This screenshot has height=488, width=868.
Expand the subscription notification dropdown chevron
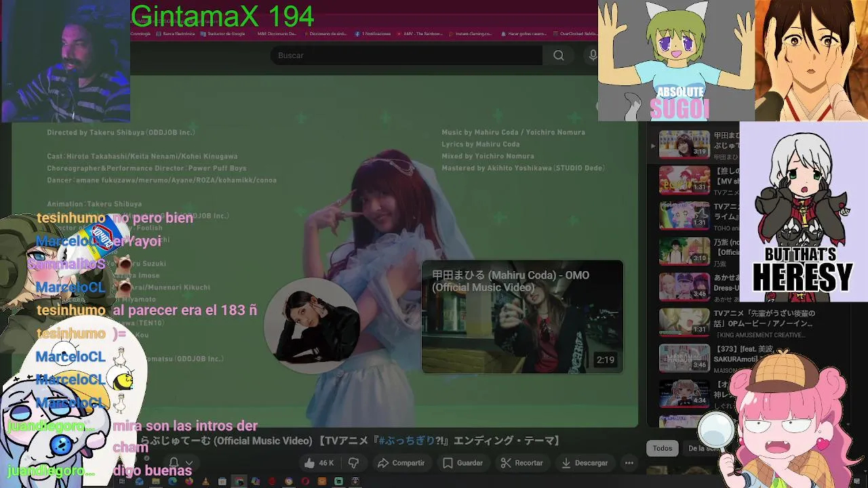click(x=189, y=463)
